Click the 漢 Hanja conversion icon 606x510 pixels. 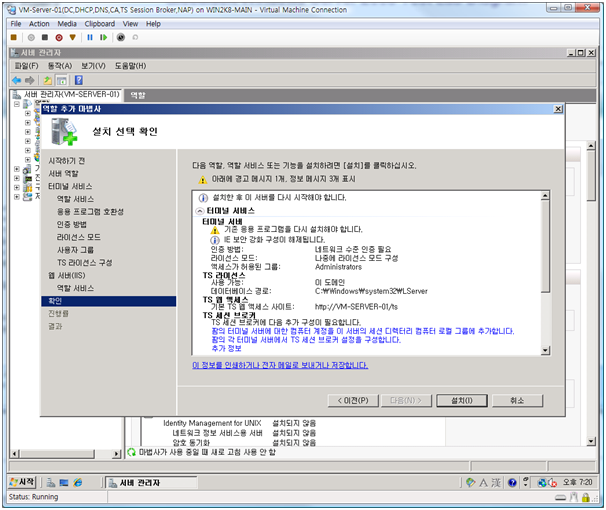(496, 483)
